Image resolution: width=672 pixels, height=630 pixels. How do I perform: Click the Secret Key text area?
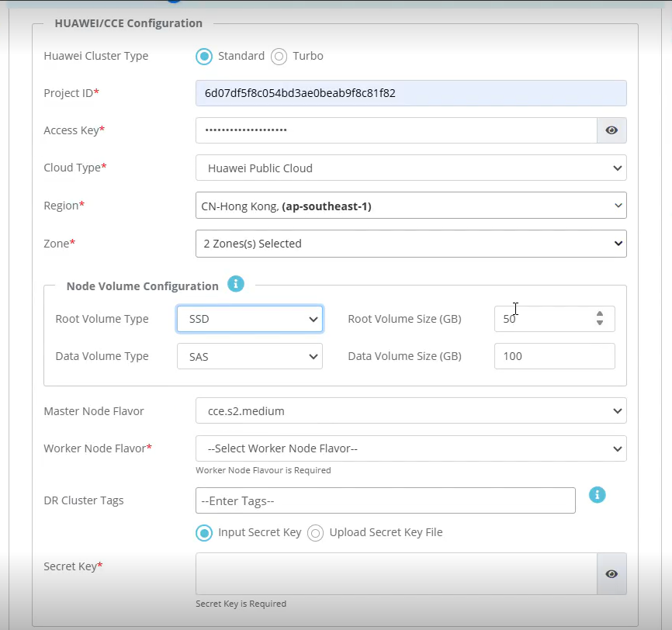(x=397, y=574)
